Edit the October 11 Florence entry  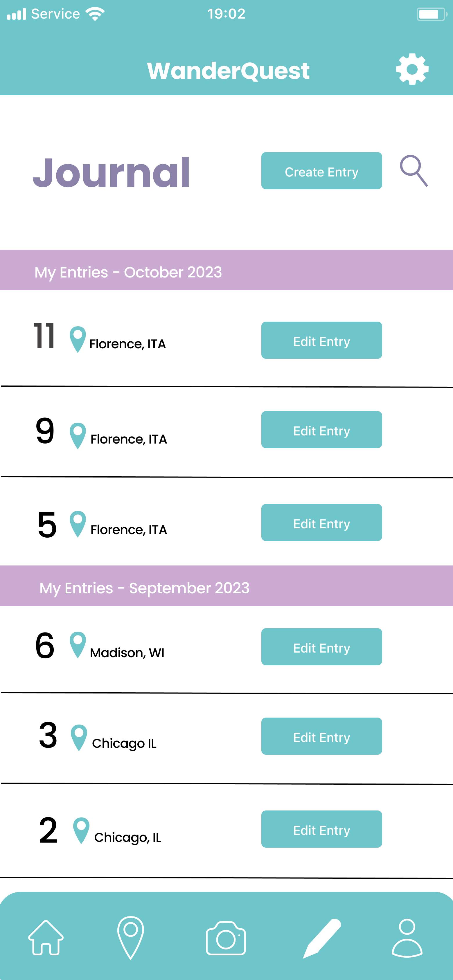click(x=322, y=340)
